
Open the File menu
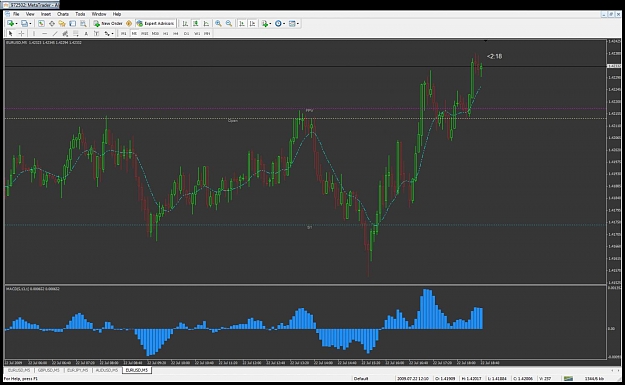pos(16,14)
